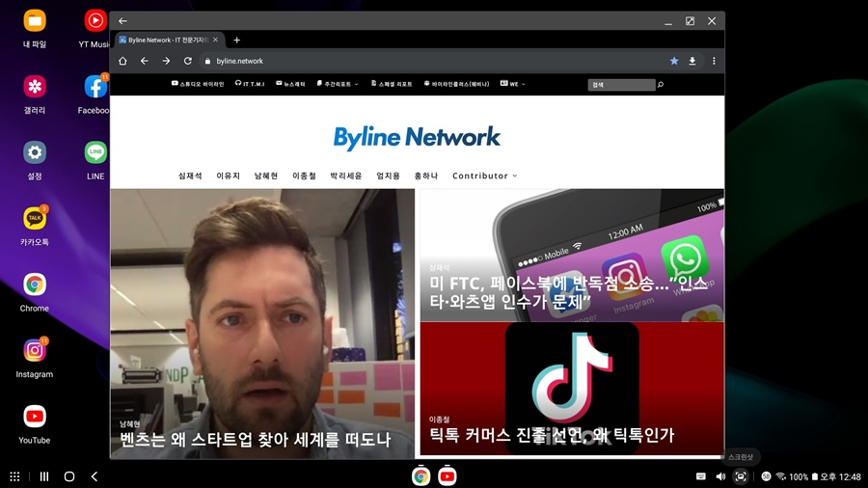
Task: Launch Chrome from the desktop shortcuts
Action: 35,285
